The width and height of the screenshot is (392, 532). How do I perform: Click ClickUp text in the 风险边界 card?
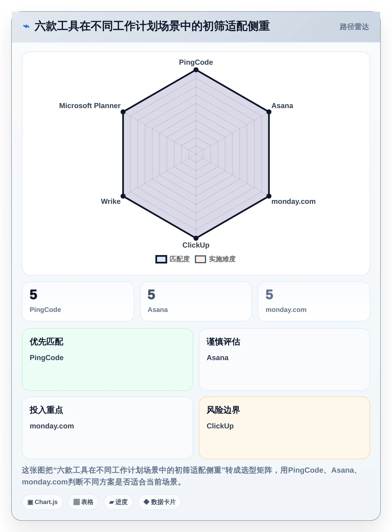coord(220,426)
